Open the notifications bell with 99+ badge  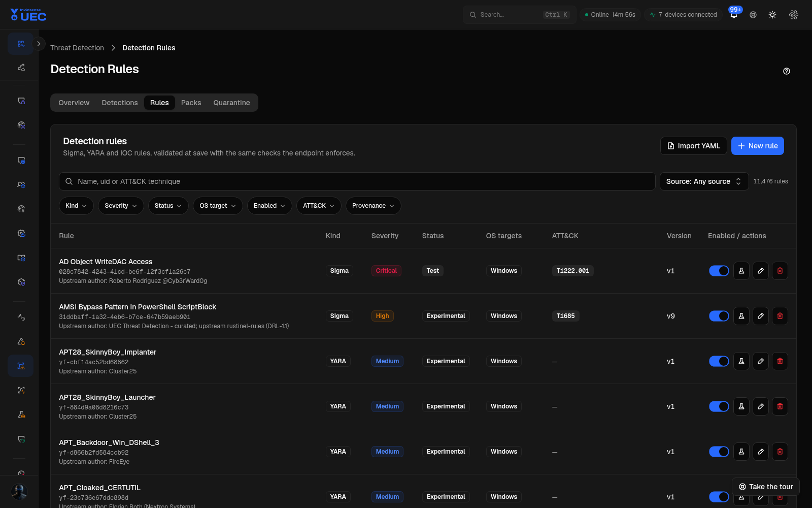click(734, 15)
